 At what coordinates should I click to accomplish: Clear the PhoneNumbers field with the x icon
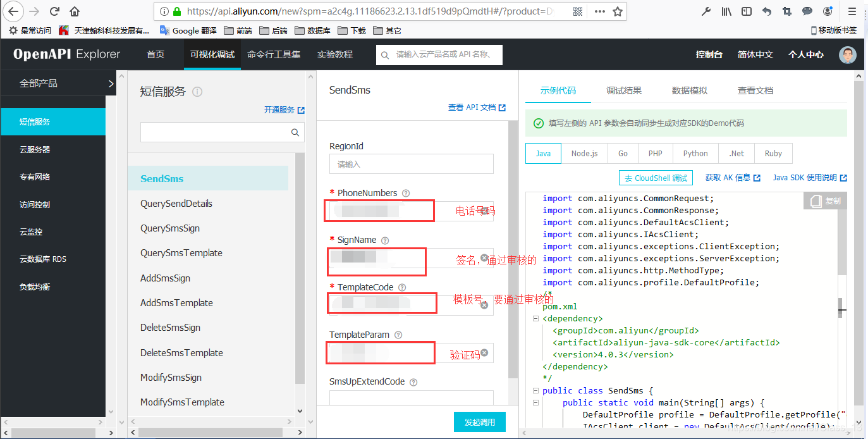coord(485,211)
